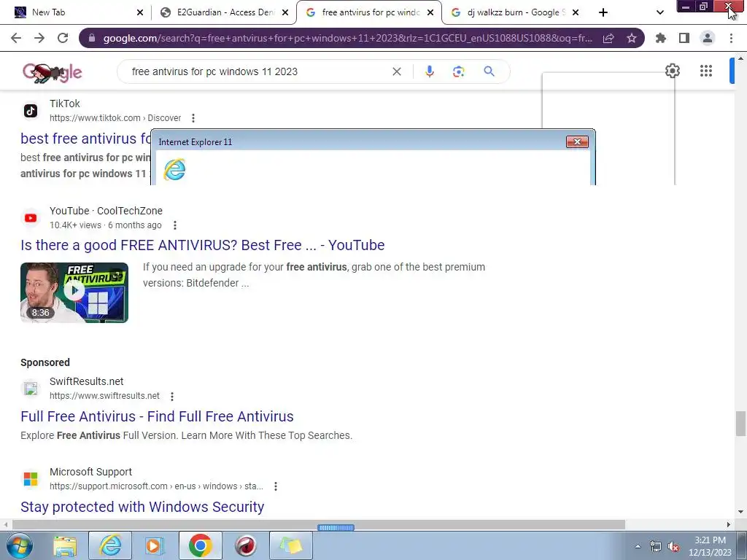Reload the current page
Image resolution: width=747 pixels, height=560 pixels.
[63, 38]
